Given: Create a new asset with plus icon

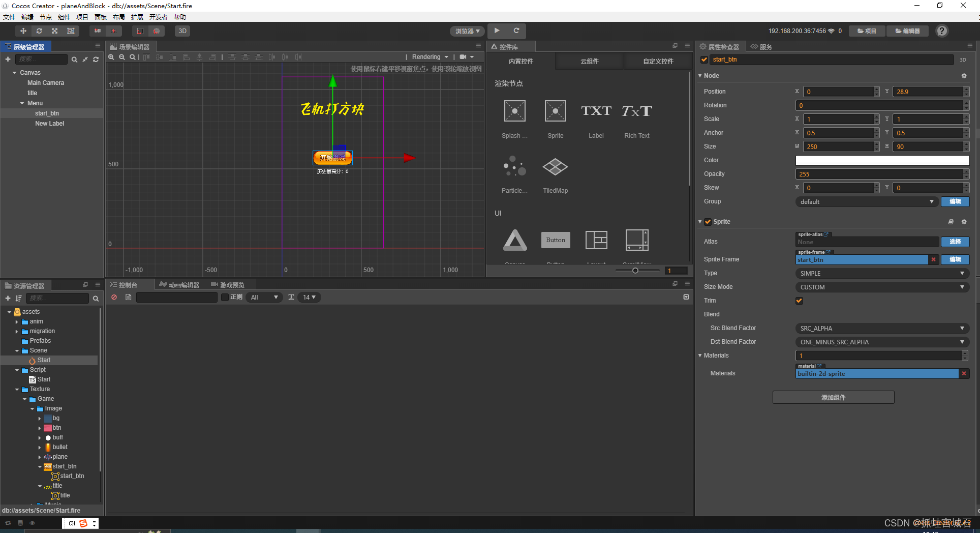Looking at the screenshot, I should tap(8, 298).
